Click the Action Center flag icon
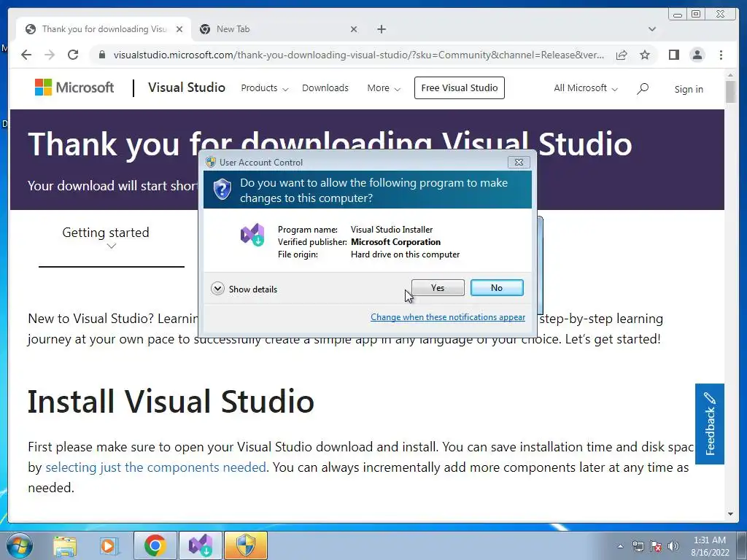747x560 pixels. pos(656,547)
